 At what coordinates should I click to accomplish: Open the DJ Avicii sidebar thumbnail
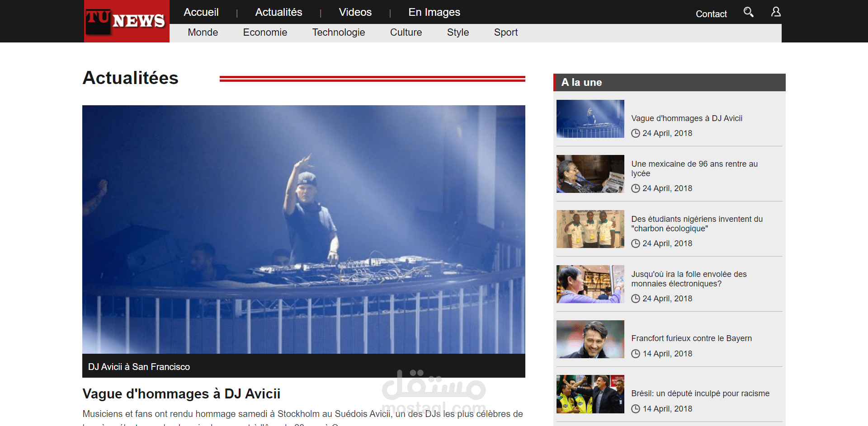coord(590,119)
